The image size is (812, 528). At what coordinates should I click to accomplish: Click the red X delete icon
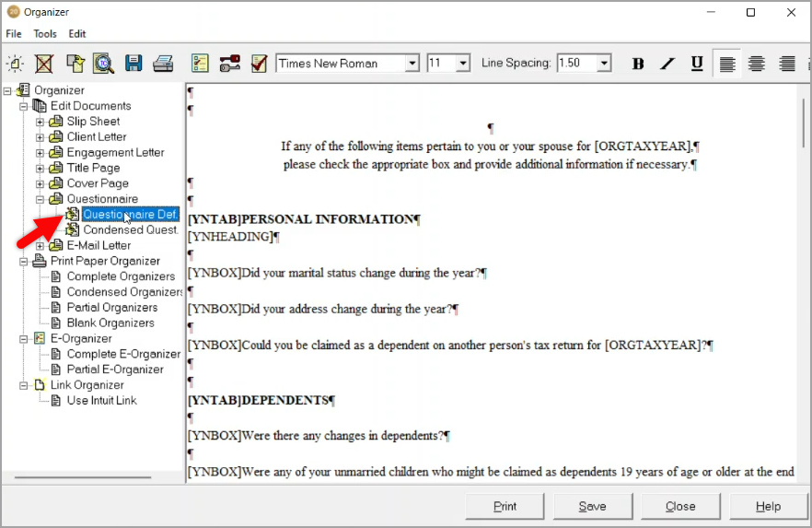tap(44, 64)
